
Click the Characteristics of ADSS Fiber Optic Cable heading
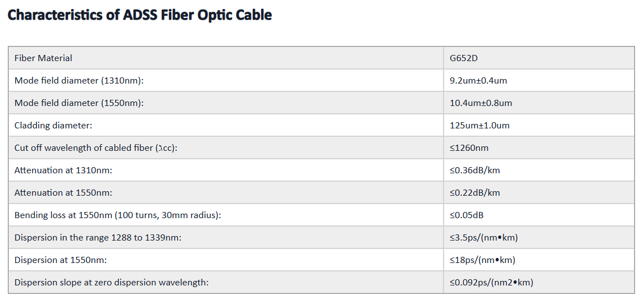(x=140, y=15)
